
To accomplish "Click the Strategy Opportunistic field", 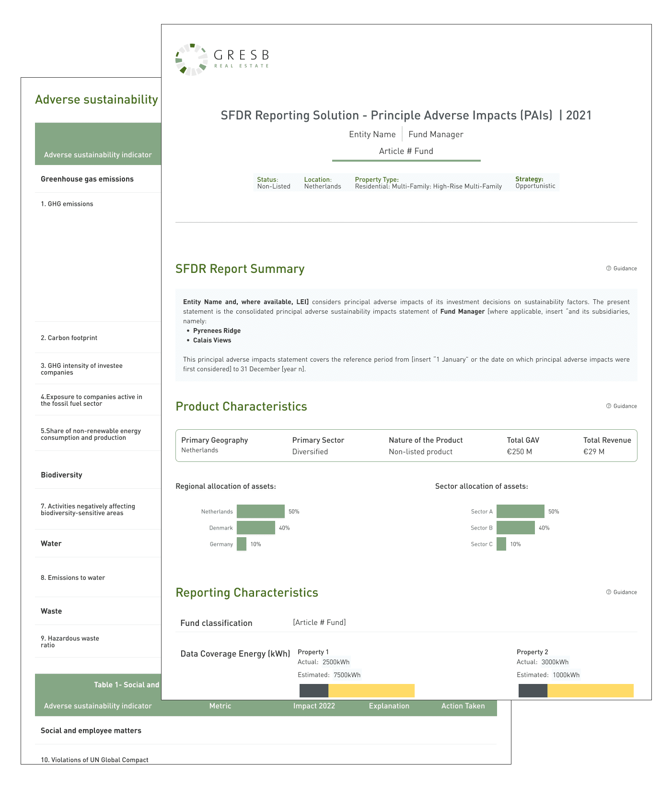I will (535, 182).
